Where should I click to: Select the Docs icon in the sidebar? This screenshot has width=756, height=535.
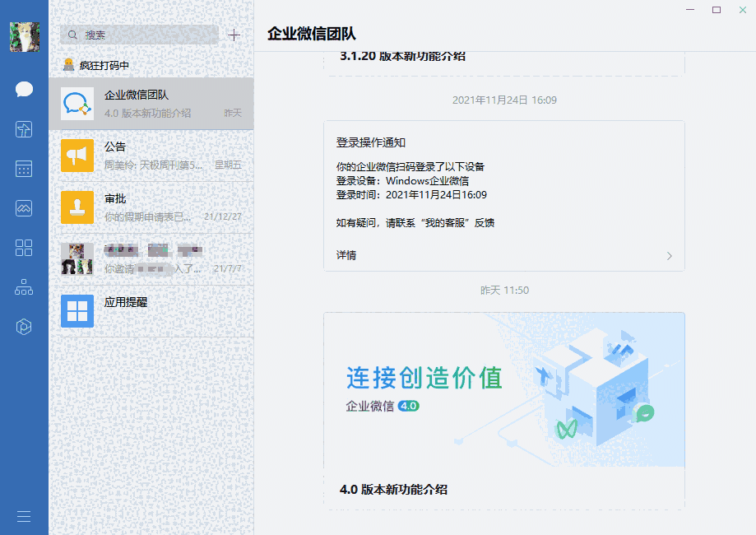tap(23, 129)
